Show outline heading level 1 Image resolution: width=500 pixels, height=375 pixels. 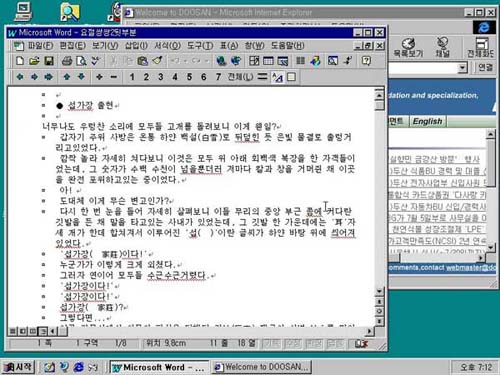coord(132,77)
